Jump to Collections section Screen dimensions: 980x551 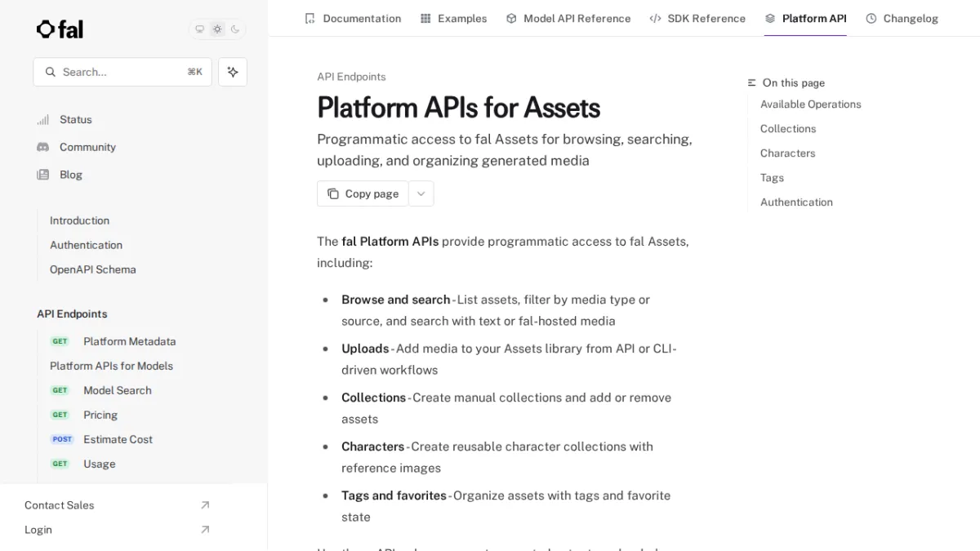coord(788,129)
